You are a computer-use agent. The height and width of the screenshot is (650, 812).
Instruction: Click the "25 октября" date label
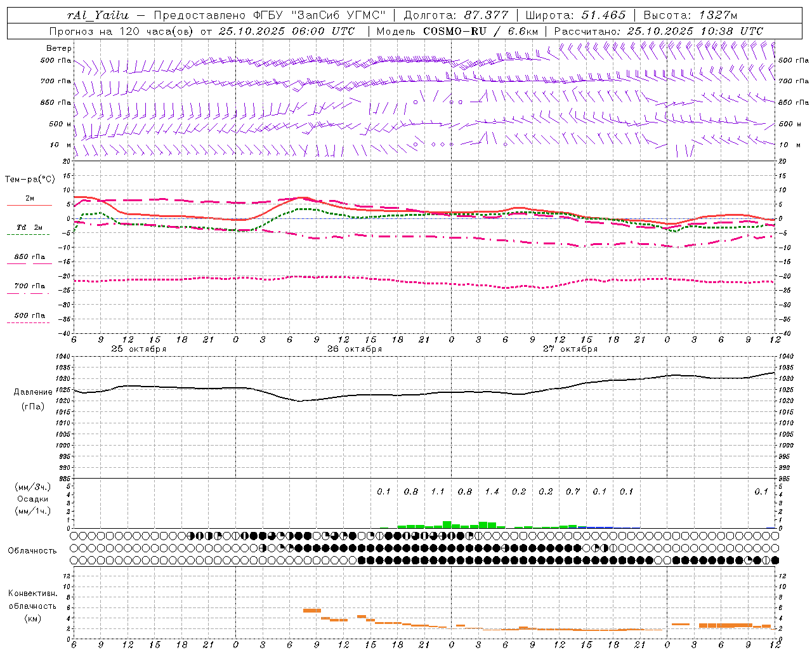pyautogui.click(x=139, y=349)
